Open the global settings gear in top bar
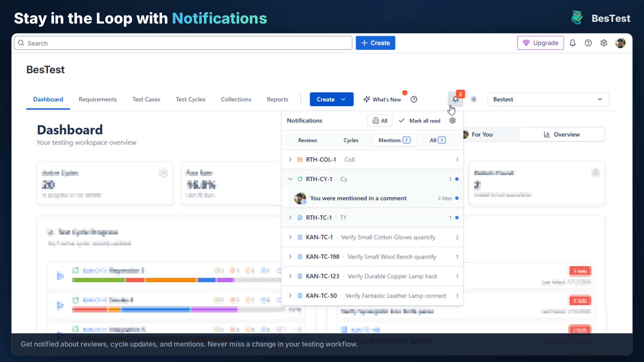This screenshot has width=644, height=362. [604, 43]
